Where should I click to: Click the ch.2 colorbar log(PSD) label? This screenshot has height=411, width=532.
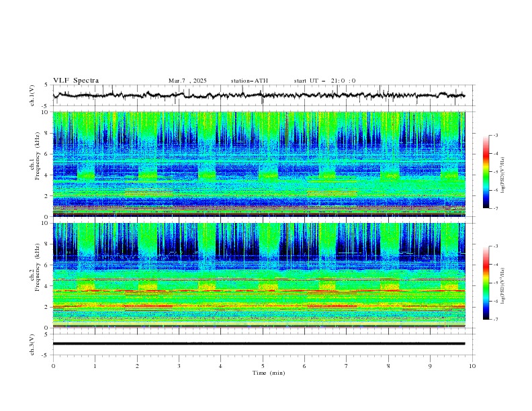(x=503, y=285)
